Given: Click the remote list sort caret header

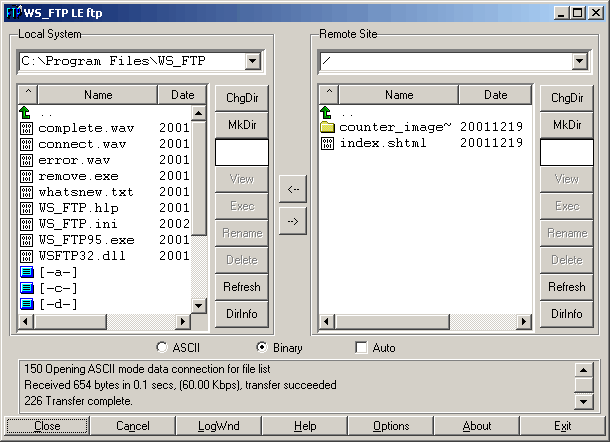Looking at the screenshot, I should tap(329, 95).
